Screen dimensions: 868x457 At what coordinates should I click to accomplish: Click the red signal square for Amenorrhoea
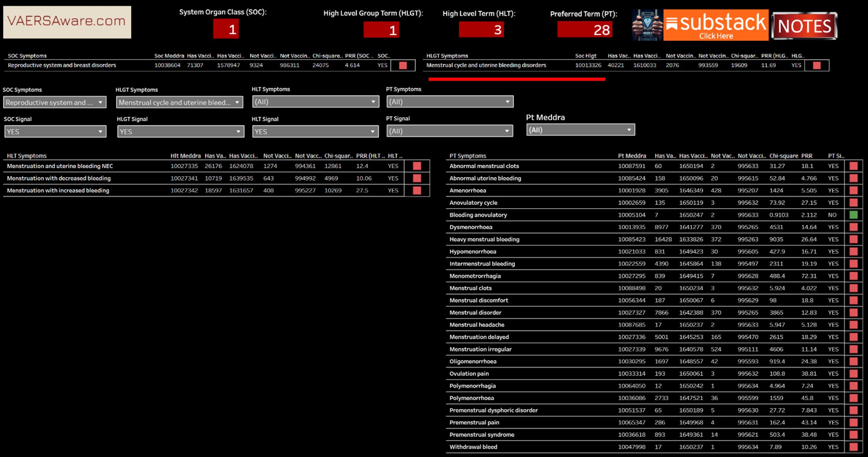[x=853, y=190]
